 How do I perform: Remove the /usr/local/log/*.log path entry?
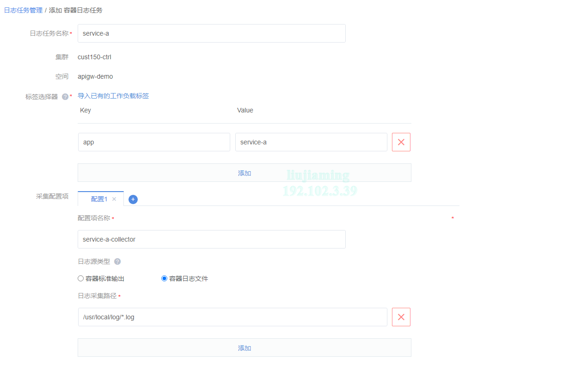pyautogui.click(x=401, y=317)
